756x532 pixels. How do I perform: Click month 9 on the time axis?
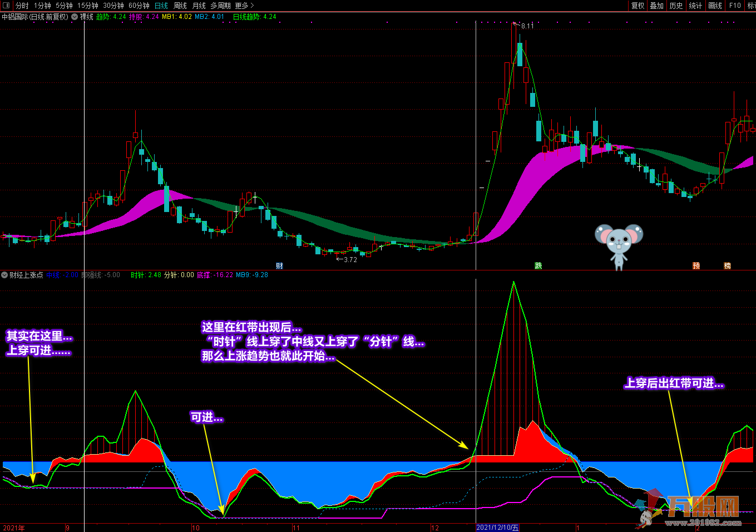coord(67,528)
